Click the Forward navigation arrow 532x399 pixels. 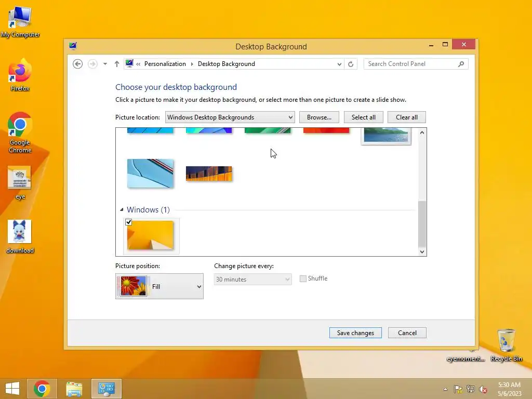(x=92, y=64)
